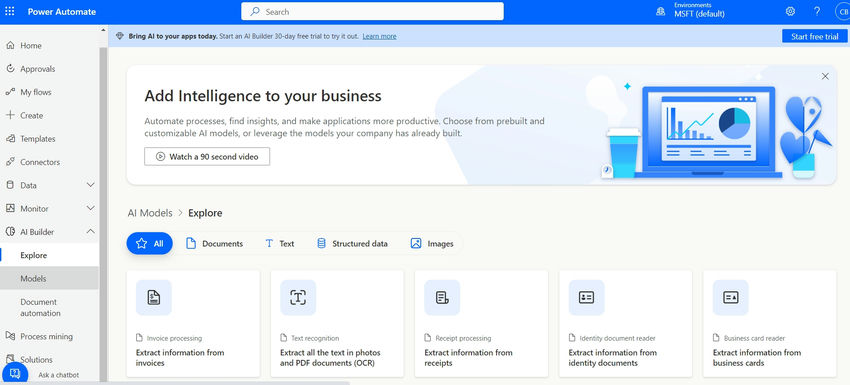Expand the Data menu chevron
The height and width of the screenshot is (385, 850).
(x=91, y=185)
